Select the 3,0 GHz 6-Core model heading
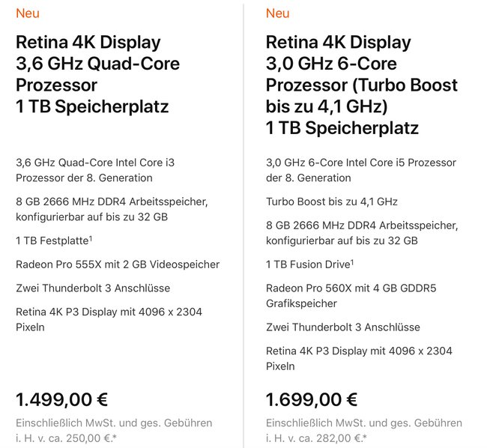 click(x=362, y=85)
